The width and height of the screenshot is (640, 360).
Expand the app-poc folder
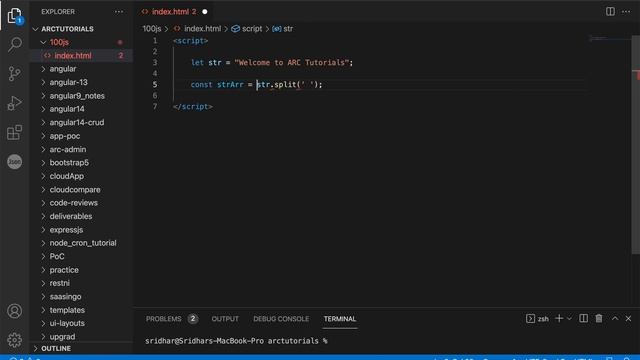pos(65,136)
